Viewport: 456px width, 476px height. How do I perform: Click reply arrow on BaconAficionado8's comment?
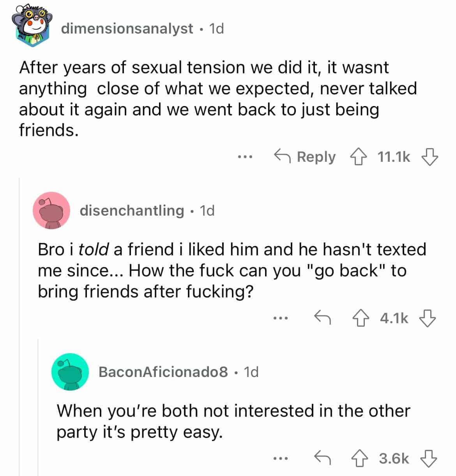[x=323, y=458]
